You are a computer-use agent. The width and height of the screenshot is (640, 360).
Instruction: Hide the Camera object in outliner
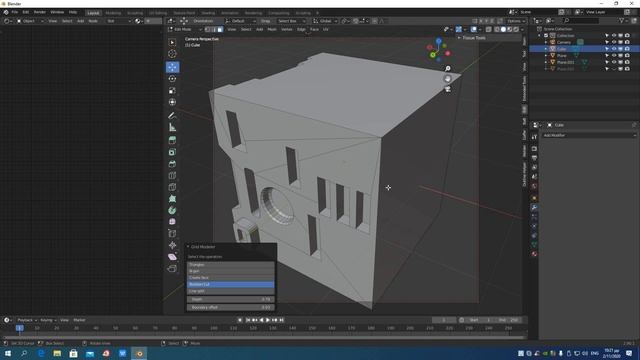614,42
